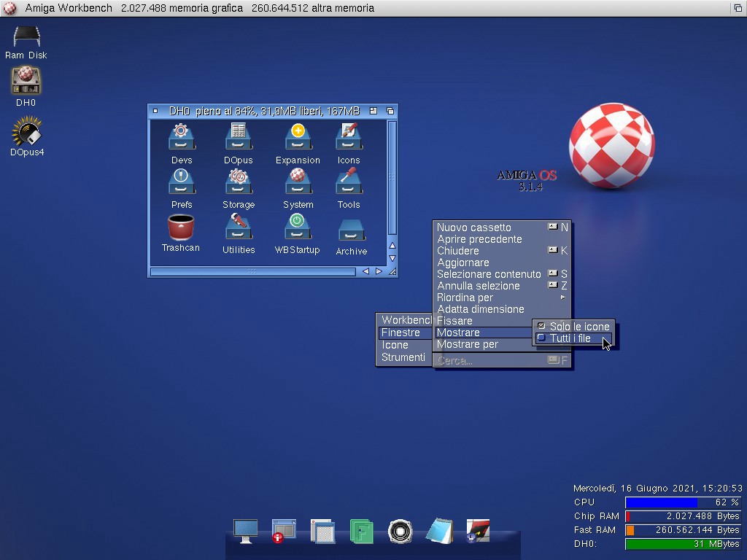Open the Utilities drawer icon
Image resolution: width=747 pixels, height=560 pixels.
pyautogui.click(x=239, y=227)
